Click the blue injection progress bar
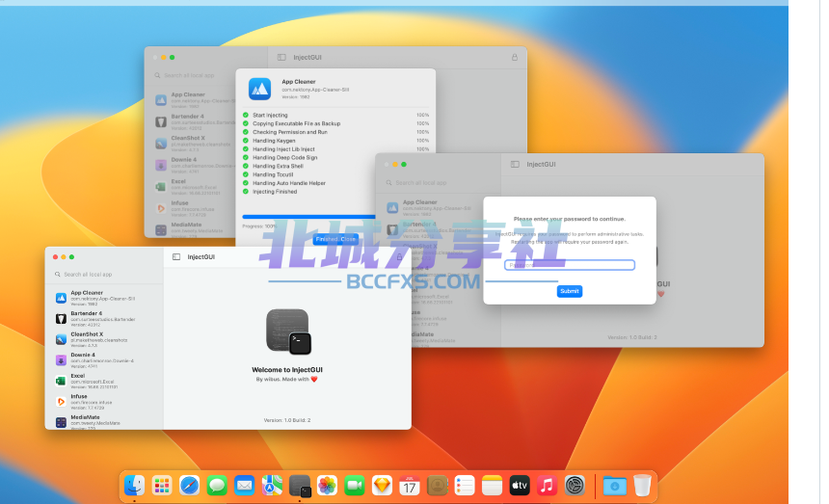Image resolution: width=829 pixels, height=504 pixels. 308,217
